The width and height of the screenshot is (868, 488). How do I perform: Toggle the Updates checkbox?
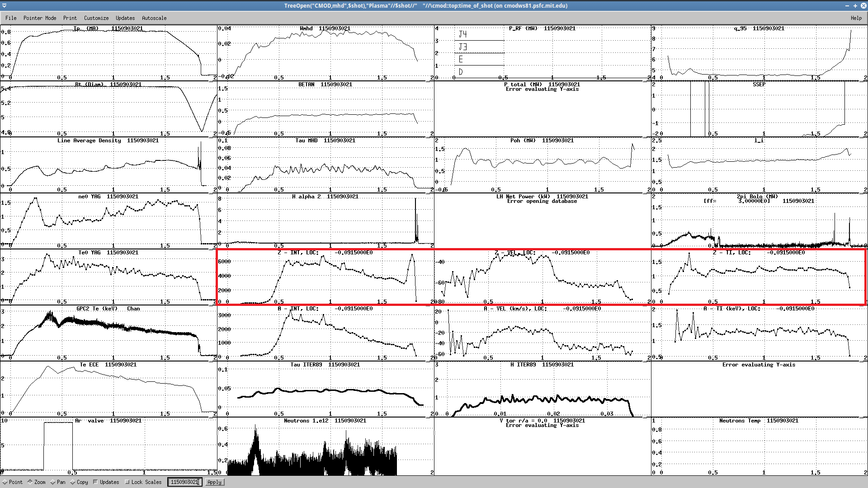[x=95, y=482]
